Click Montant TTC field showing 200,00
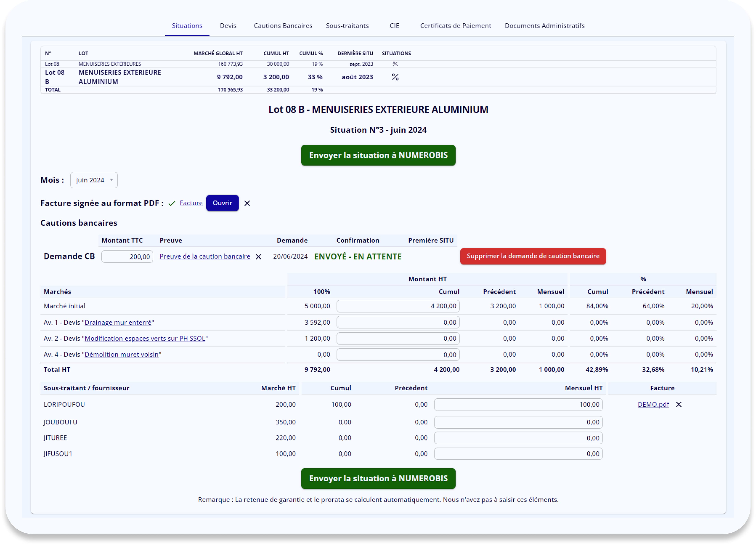Screen dimensions: 756x545 coord(127,256)
